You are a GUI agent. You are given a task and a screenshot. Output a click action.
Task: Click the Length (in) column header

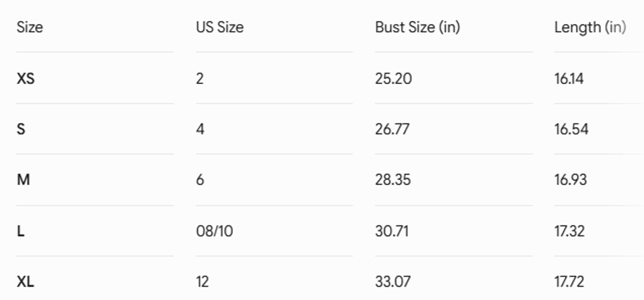(x=590, y=27)
